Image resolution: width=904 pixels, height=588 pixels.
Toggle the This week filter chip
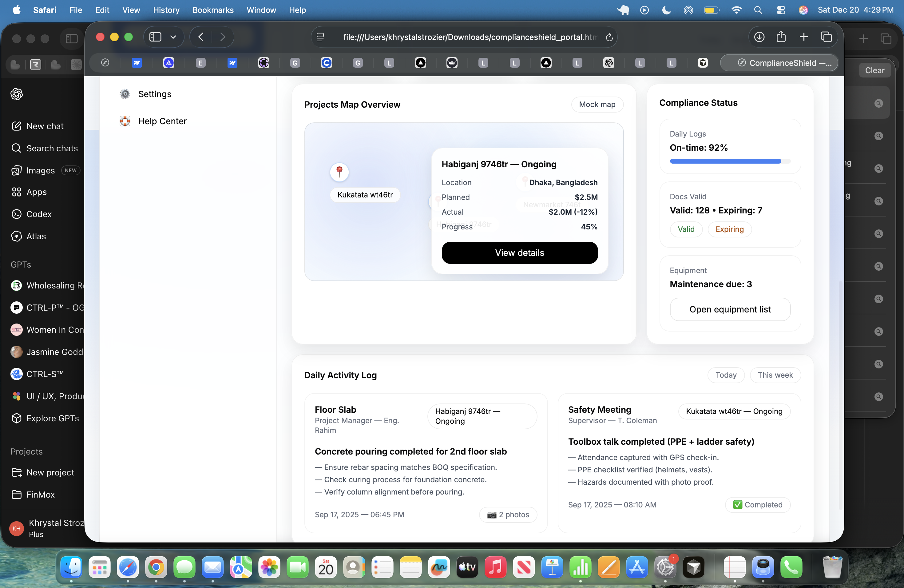(775, 375)
